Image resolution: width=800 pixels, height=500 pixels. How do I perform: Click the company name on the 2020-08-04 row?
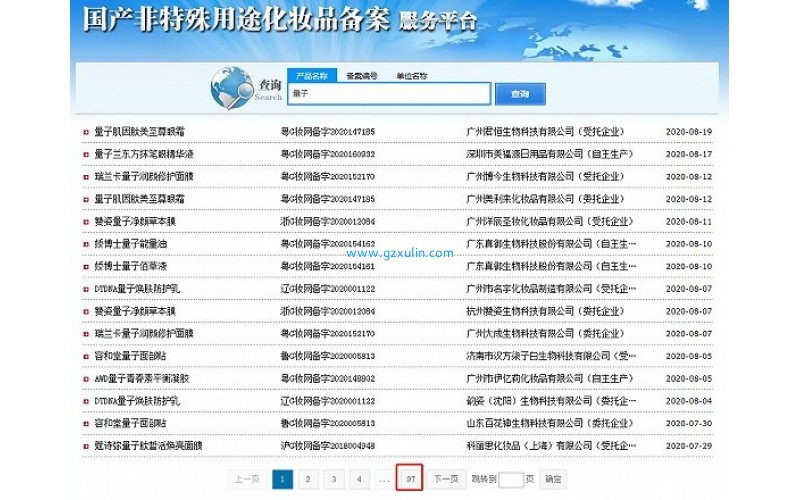[x=551, y=401]
